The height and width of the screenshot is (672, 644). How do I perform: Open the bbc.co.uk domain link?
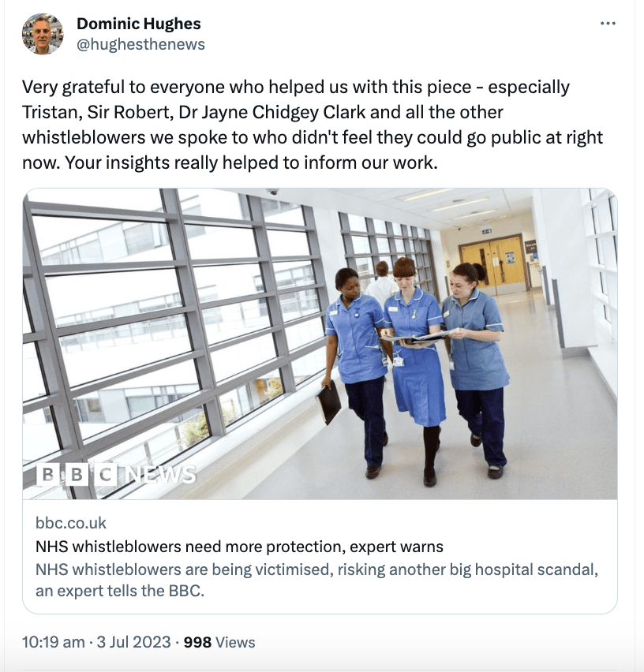pos(71,523)
